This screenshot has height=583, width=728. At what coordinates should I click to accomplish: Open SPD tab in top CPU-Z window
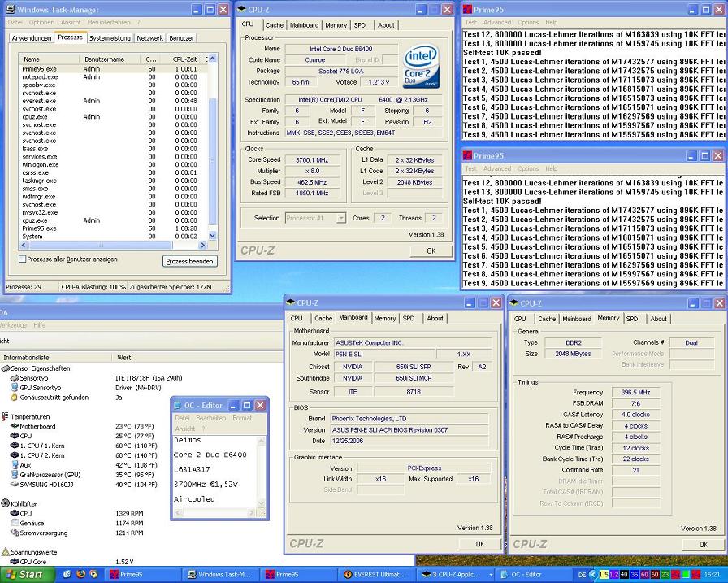360,25
